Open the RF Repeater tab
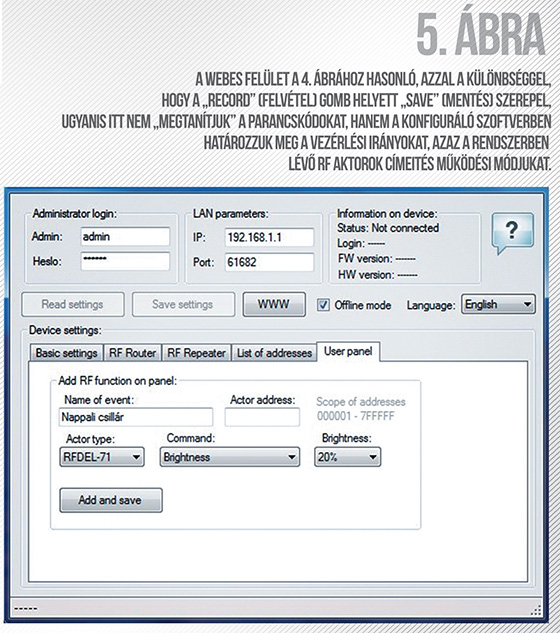Screen dimensions: 560x633 tap(196, 353)
